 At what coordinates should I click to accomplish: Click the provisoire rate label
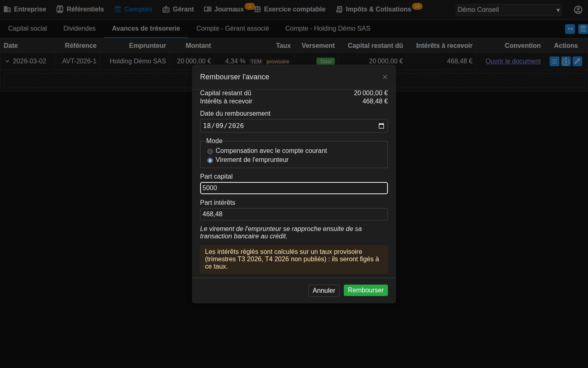click(x=278, y=62)
